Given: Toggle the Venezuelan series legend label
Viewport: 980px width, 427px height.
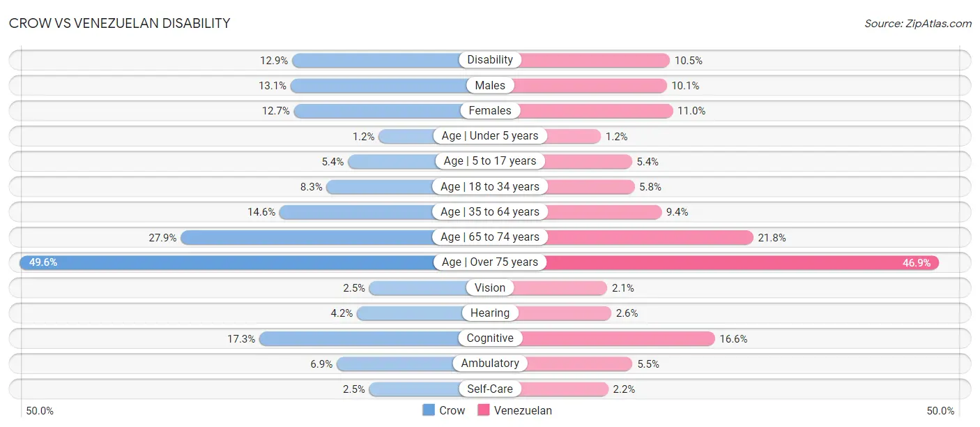Looking at the screenshot, I should pos(523,410).
